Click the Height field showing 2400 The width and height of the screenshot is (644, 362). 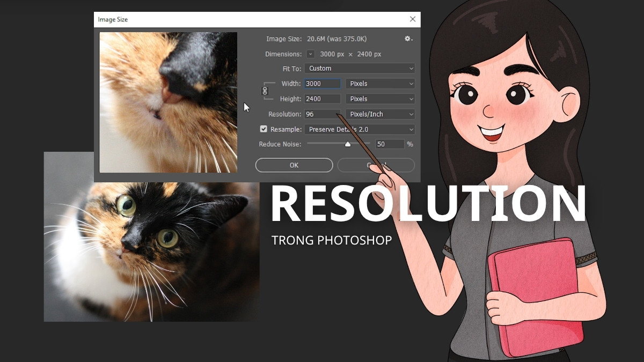[323, 99]
